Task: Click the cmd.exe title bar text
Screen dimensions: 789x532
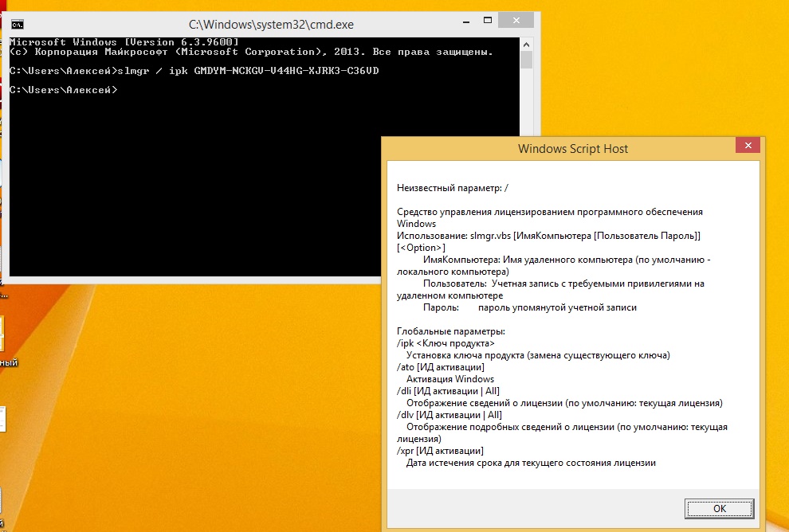Action: click(271, 24)
